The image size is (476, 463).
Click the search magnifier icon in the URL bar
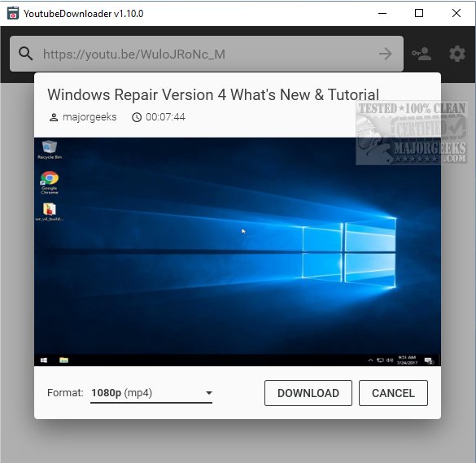coord(25,54)
